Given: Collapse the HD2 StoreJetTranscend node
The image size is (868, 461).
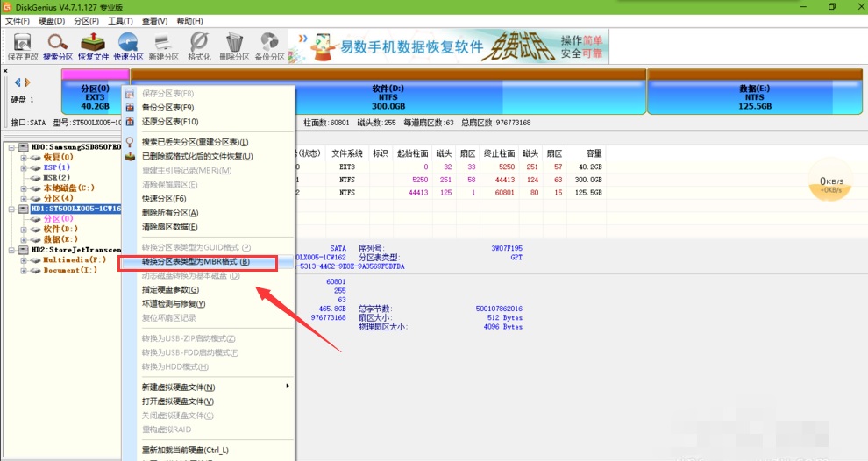Looking at the screenshot, I should (x=11, y=250).
